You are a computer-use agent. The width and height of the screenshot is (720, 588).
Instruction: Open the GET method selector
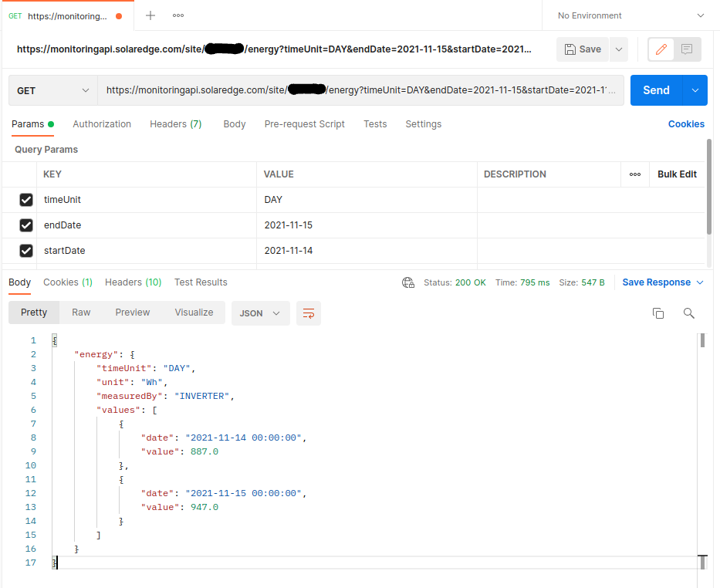click(52, 90)
